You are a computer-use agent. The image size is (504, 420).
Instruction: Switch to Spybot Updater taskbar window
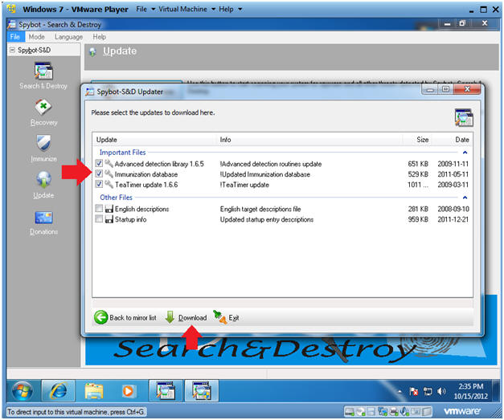pyautogui.click(x=202, y=391)
